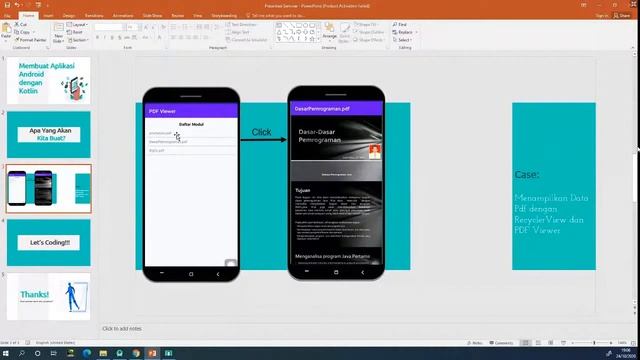This screenshot has height=360, width=640.
Task: Click the Replace button in the Editing group
Action: pyautogui.click(x=403, y=32)
